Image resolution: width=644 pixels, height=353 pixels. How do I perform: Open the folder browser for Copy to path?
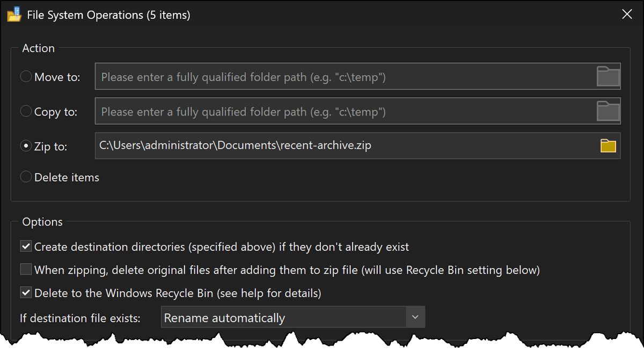[x=608, y=111]
